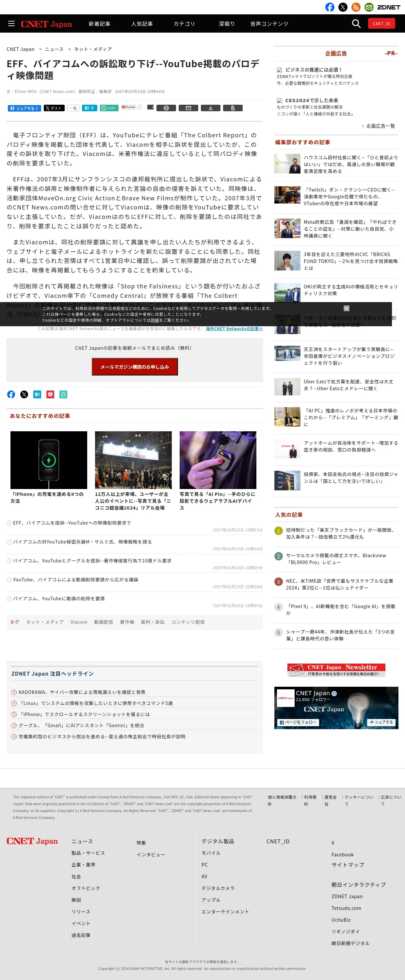This screenshot has width=405, height=980.
Task: Open the カテゴリ menu
Action: point(184,24)
